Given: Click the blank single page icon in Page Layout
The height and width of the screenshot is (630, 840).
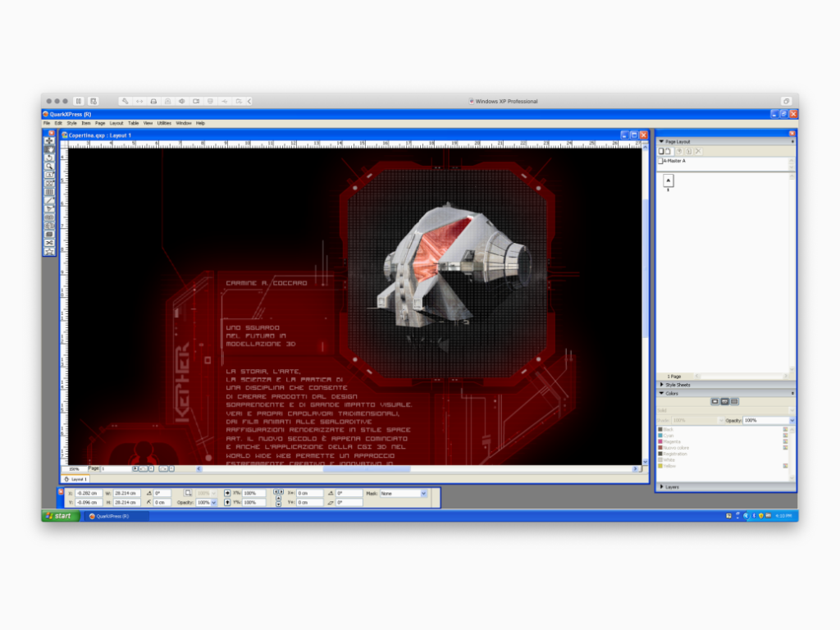Looking at the screenshot, I should coord(661,152).
